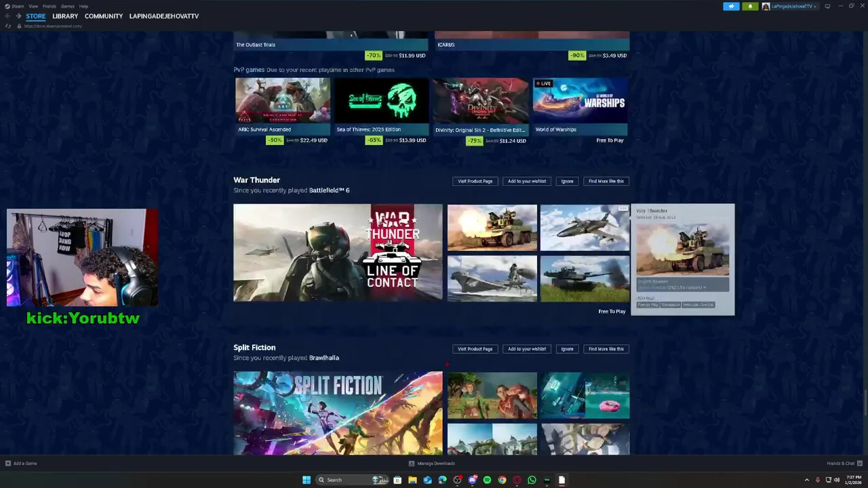
Task: Visit Product Page for War Thunder
Action: [x=475, y=181]
